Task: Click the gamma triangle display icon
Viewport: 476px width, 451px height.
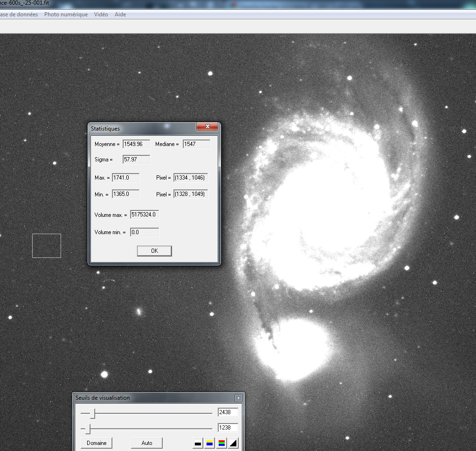Action: [x=233, y=443]
